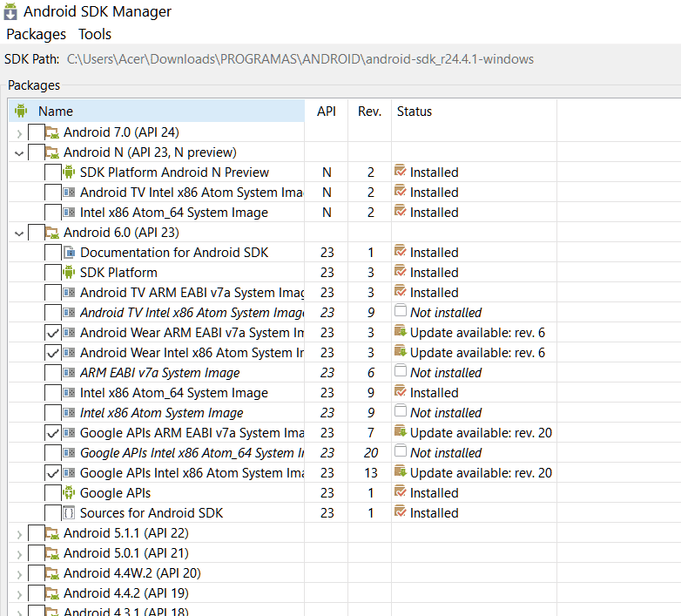Click system image icon of ARM EABI v7a System Image
This screenshot has height=616, width=681.
point(69,372)
